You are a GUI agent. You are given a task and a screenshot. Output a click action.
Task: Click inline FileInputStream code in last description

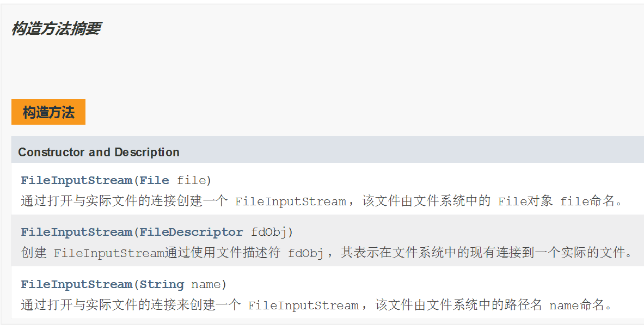[303, 305]
